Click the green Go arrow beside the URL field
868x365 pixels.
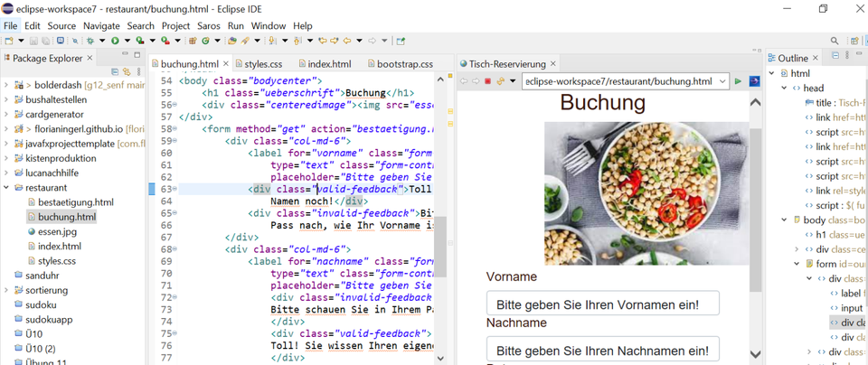[x=738, y=81]
